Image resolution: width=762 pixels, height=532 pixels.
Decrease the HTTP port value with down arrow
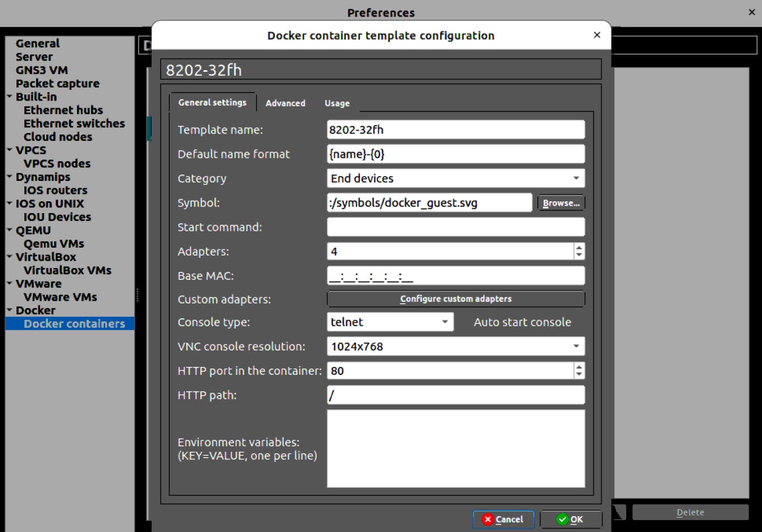[579, 375]
